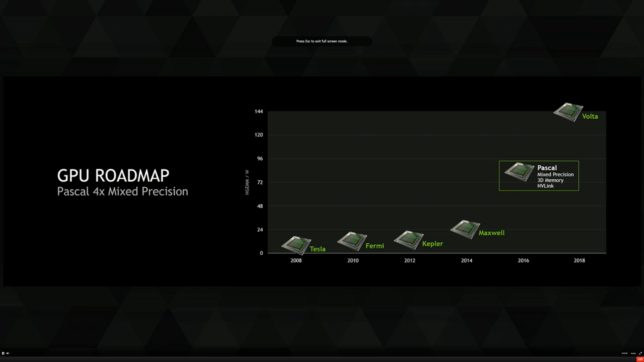Screen dimensions: 644x362
Task: Click the Pascal chip icon in the green box
Action: (x=519, y=172)
